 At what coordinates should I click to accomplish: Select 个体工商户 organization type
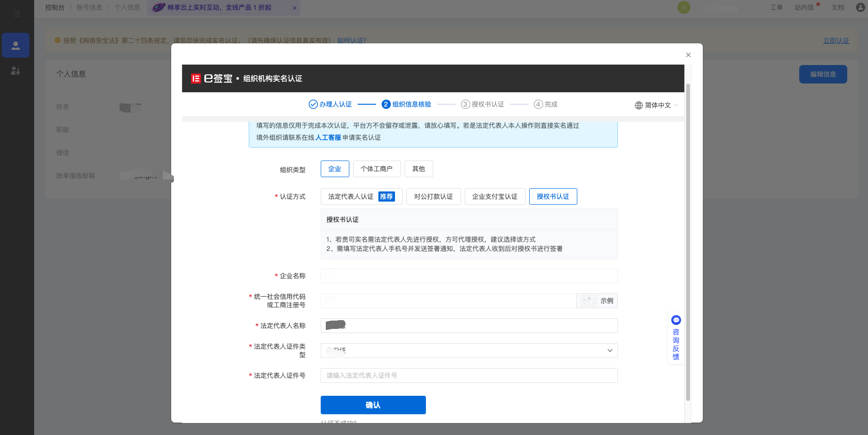[377, 169]
